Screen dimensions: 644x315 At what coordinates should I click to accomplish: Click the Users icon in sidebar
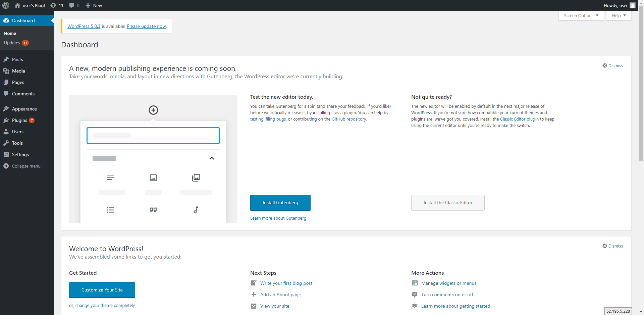6,132
